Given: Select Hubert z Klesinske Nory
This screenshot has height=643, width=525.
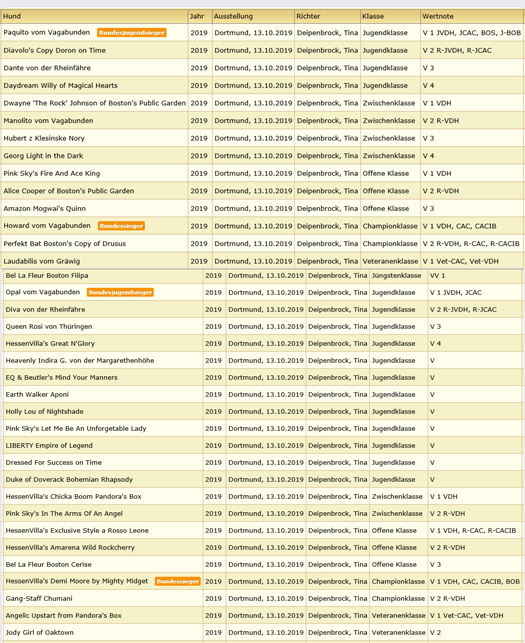Looking at the screenshot, I should click(x=44, y=139).
